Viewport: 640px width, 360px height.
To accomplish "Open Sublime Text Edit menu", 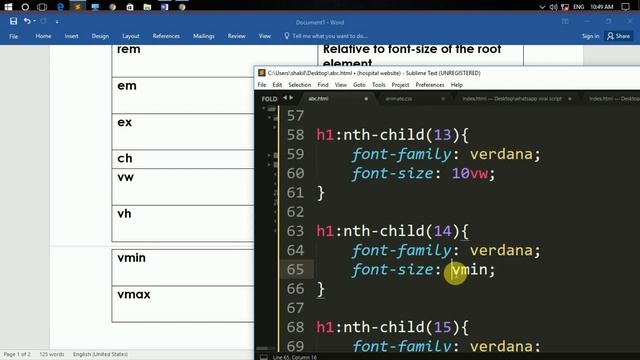I will click(277, 85).
